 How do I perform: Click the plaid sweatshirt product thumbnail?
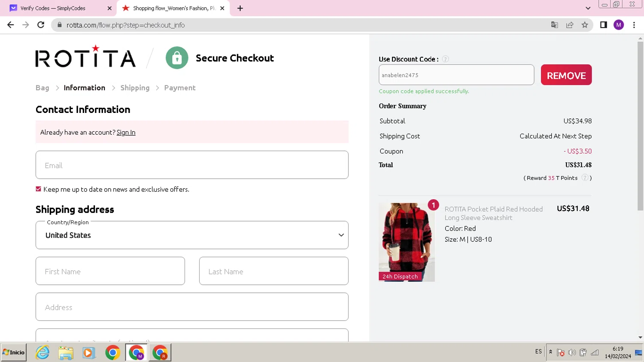tap(407, 242)
